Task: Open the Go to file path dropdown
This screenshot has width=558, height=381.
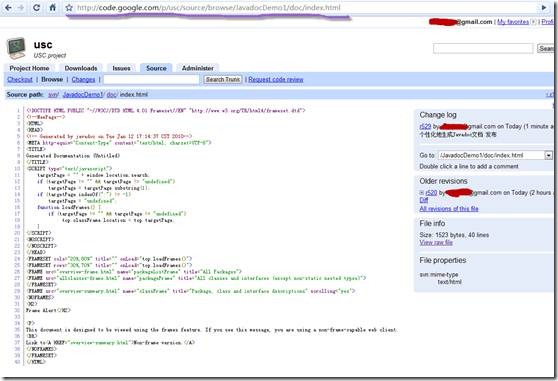Action: tap(548, 155)
